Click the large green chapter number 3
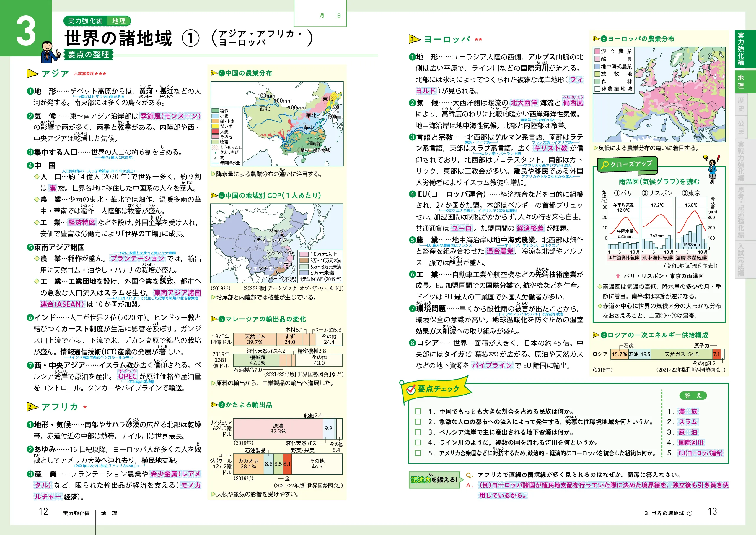The height and width of the screenshot is (535, 756). pyautogui.click(x=26, y=31)
